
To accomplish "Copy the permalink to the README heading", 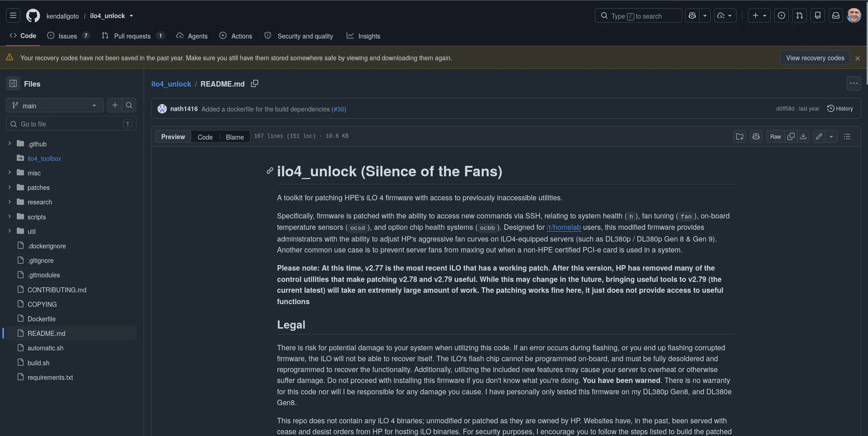I will point(270,171).
